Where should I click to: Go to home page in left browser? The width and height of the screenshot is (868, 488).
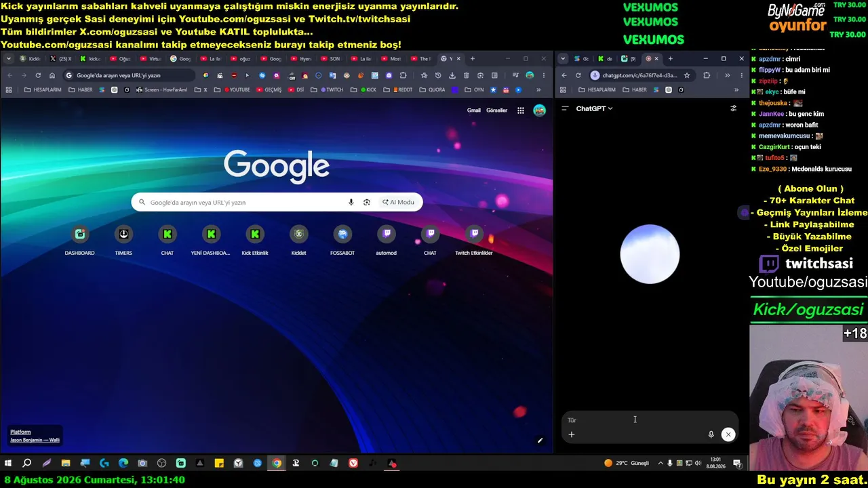coord(52,75)
